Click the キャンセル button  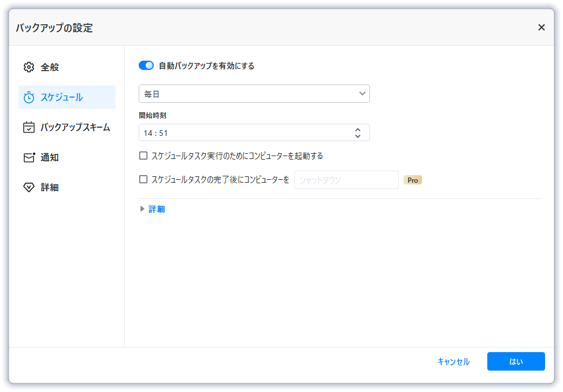click(453, 361)
